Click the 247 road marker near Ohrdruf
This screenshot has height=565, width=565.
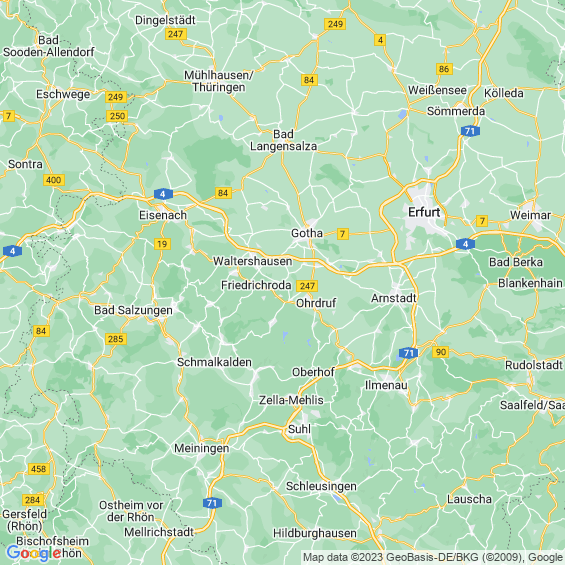[307, 286]
